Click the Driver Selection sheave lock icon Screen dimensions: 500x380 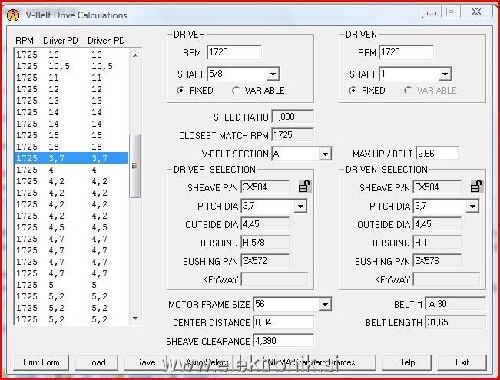point(305,186)
